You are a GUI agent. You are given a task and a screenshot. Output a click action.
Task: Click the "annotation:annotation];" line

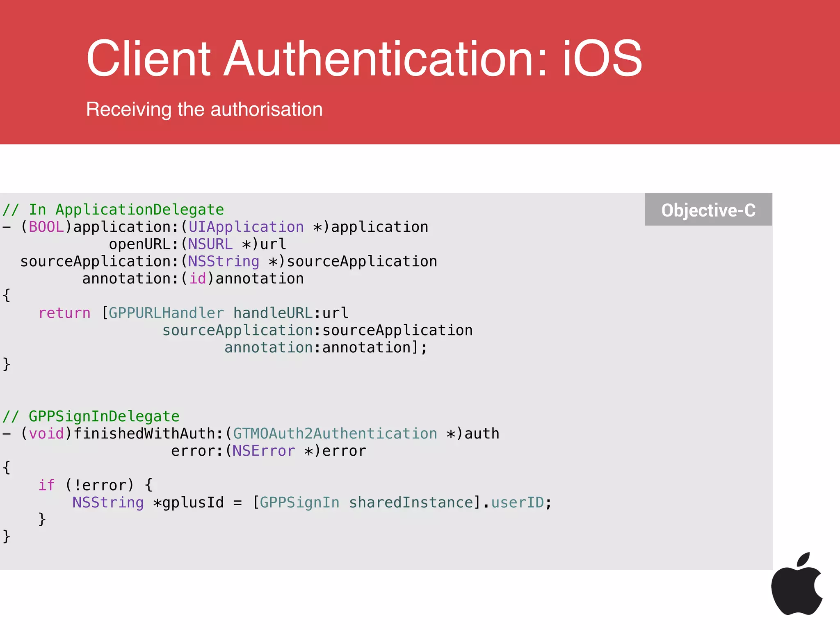326,347
